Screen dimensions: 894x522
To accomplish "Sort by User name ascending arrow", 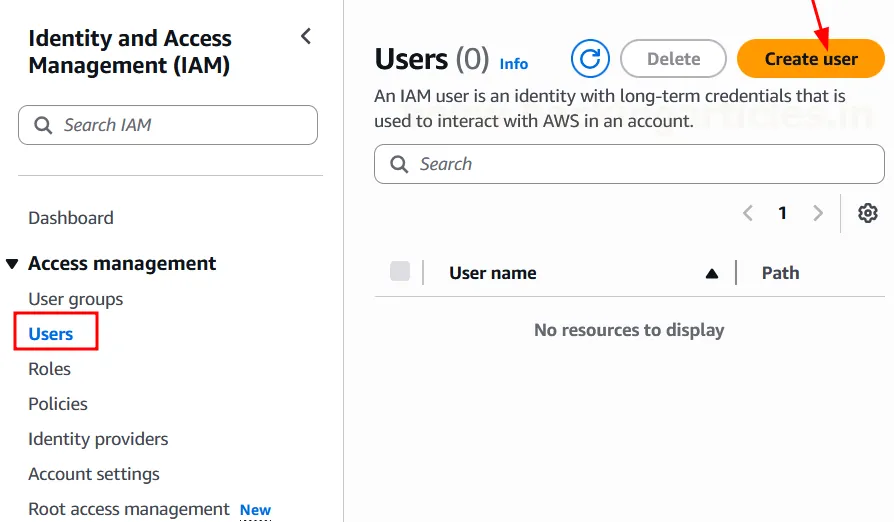I will coord(712,274).
